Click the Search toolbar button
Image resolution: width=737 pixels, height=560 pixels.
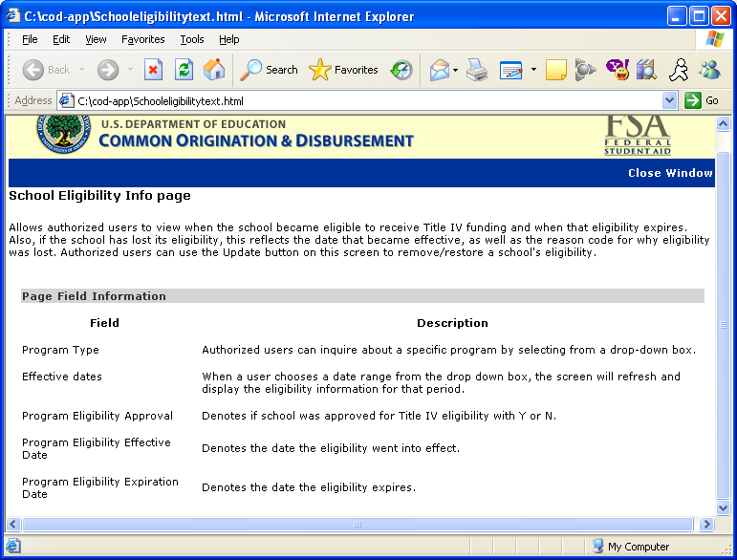(x=270, y=70)
